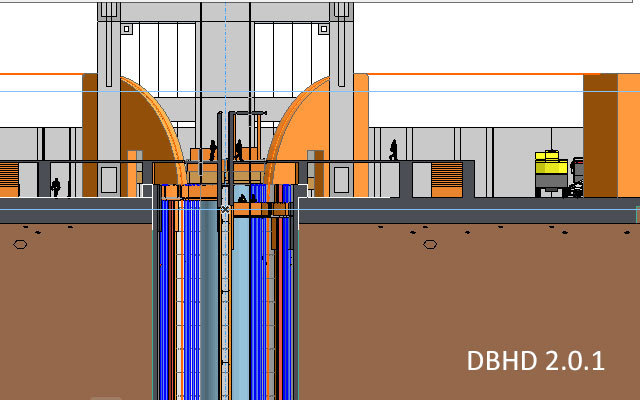Click the small triangle marker inside the shaft

click(x=241, y=198)
